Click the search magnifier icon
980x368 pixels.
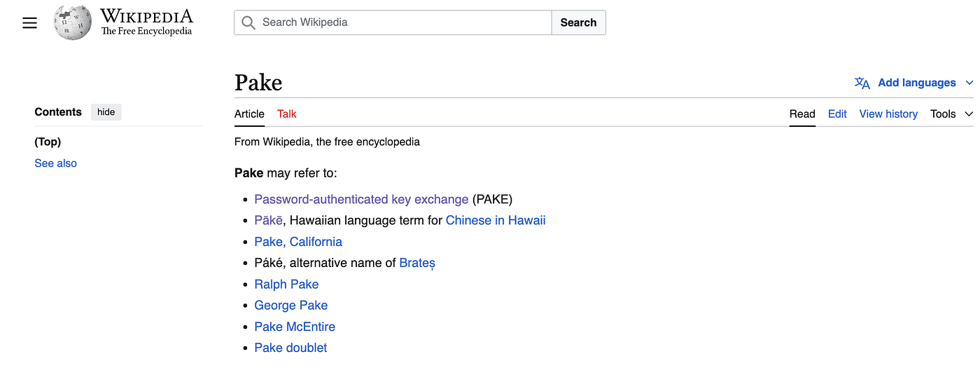tap(248, 22)
